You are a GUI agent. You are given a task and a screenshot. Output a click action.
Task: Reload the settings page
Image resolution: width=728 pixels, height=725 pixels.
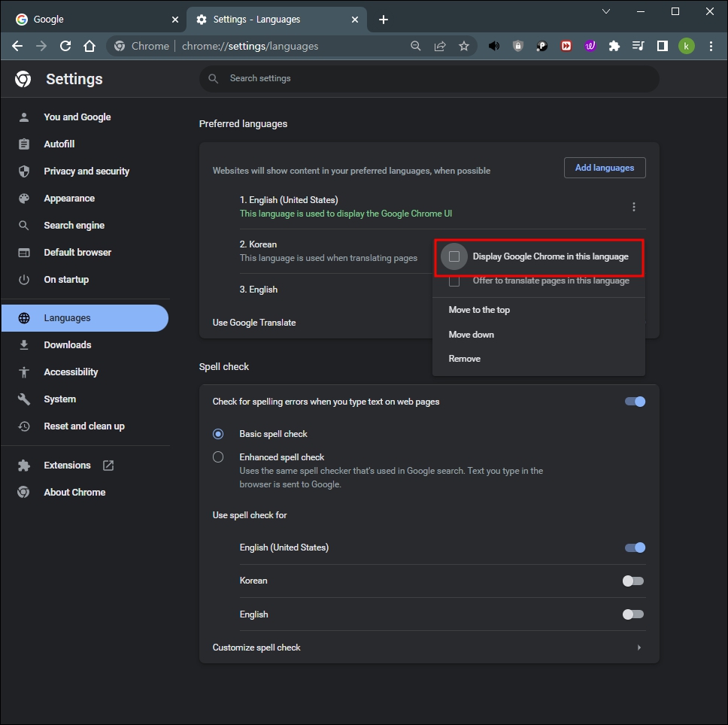coord(65,46)
